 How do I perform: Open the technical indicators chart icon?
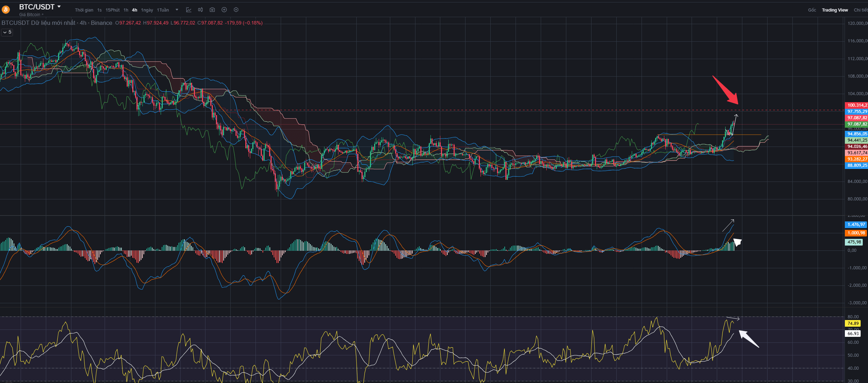189,10
